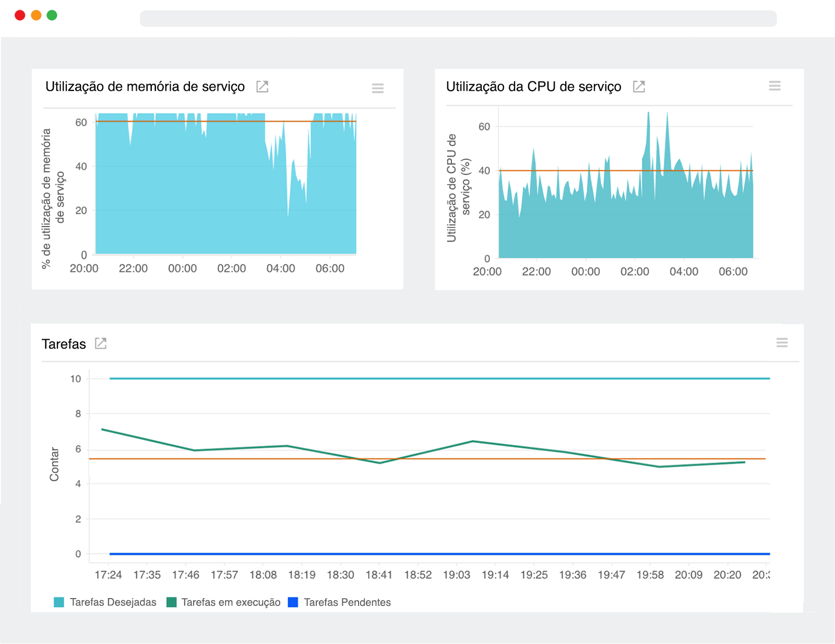Open the memory chart options hamburger menu
Image resolution: width=835 pixels, height=644 pixels.
point(377,88)
